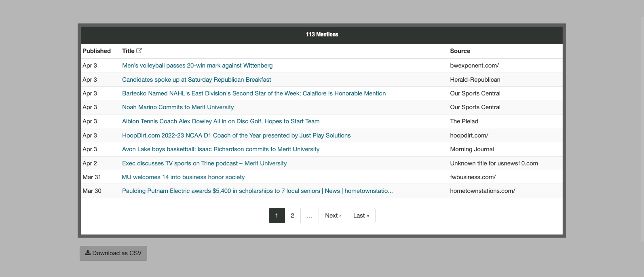The height and width of the screenshot is (277, 644).
Task: Click the ellipsis pagination item
Action: (x=310, y=216)
